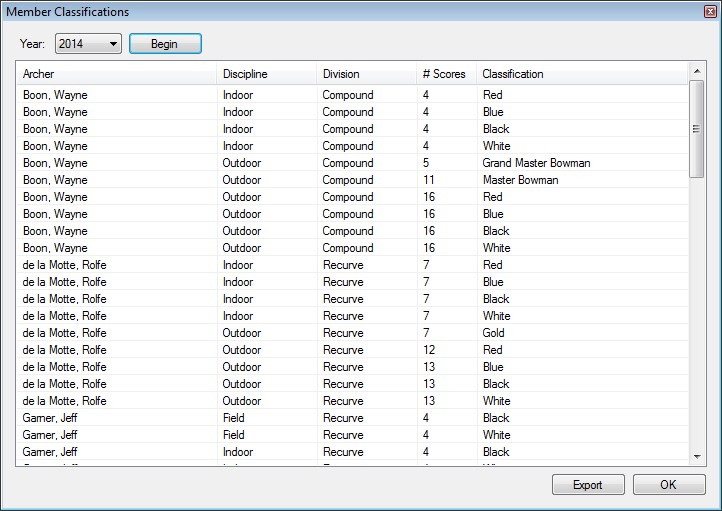Select the Master Bowman classification row
This screenshot has height=511, width=722.
353,180
